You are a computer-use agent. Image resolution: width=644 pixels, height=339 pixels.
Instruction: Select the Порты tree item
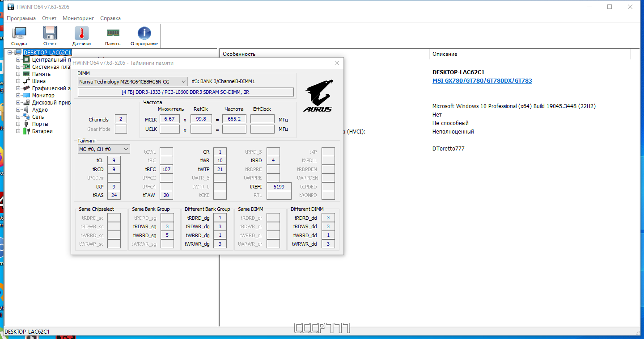(40, 124)
